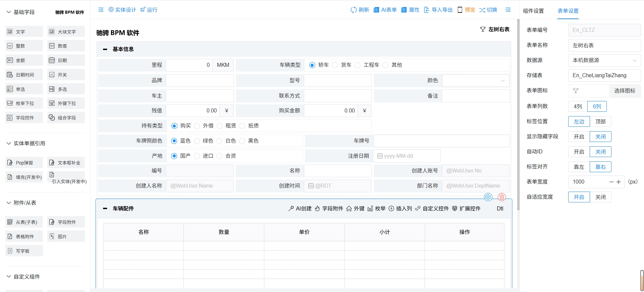Click 预览 to preview the form
The image size is (644, 292).
point(466,10)
